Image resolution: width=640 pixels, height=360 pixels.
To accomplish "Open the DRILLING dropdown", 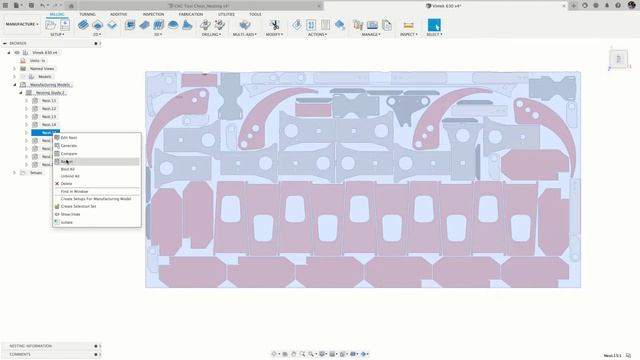I will [x=211, y=34].
